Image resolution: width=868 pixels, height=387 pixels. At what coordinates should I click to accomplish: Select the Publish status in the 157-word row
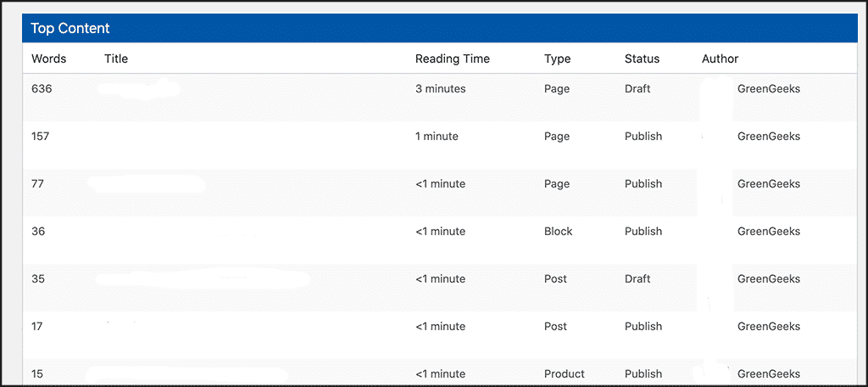(x=643, y=137)
